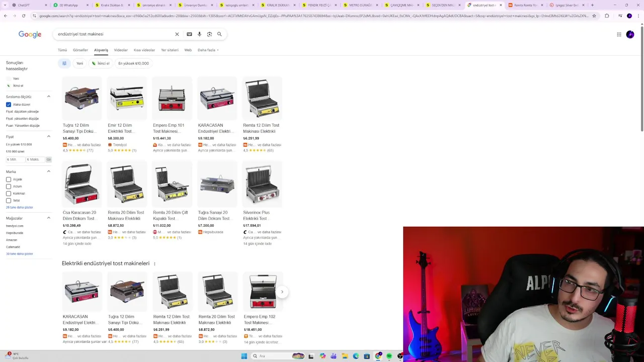
Task: Click the Windows taskbar Ara search box
Action: point(277,356)
